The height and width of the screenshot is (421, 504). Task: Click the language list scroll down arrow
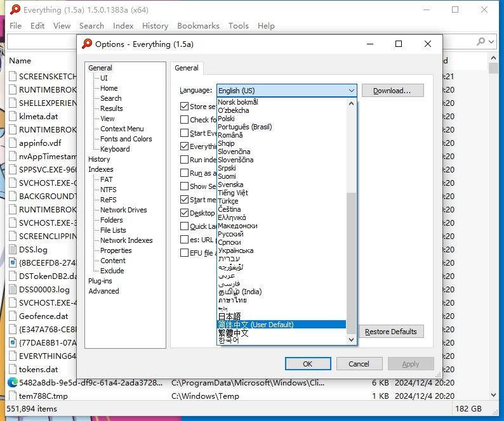351,339
